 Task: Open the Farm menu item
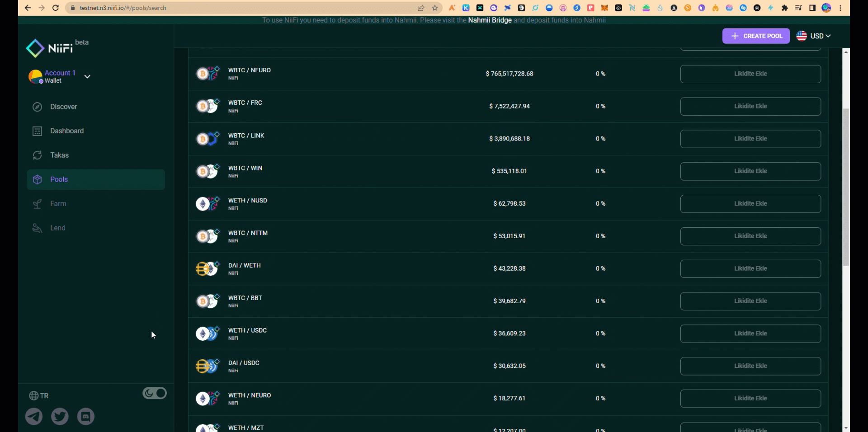click(96, 204)
